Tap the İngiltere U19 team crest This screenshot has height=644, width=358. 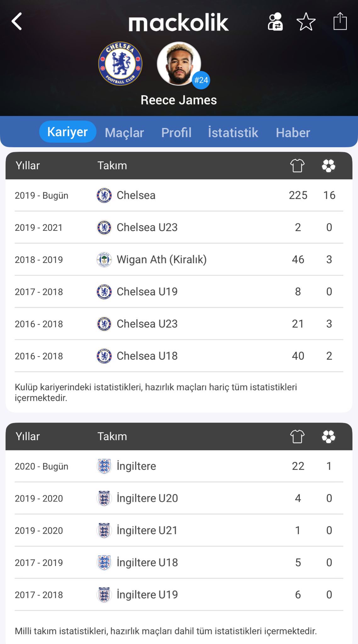click(x=104, y=595)
